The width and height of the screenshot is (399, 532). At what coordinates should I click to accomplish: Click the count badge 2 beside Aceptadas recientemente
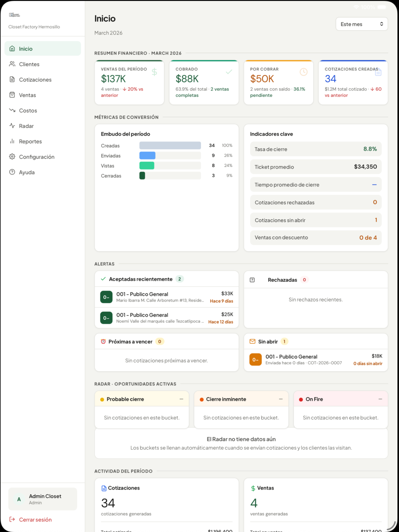(x=179, y=279)
